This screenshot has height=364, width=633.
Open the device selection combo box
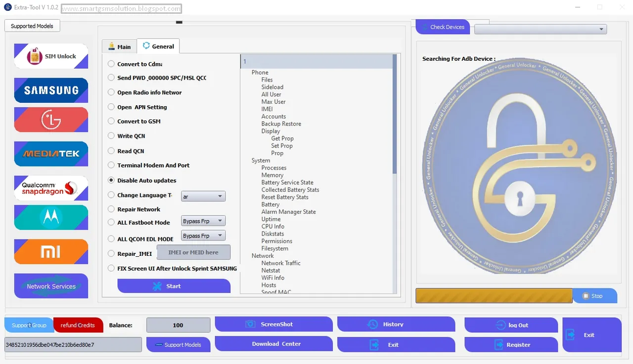tap(541, 29)
